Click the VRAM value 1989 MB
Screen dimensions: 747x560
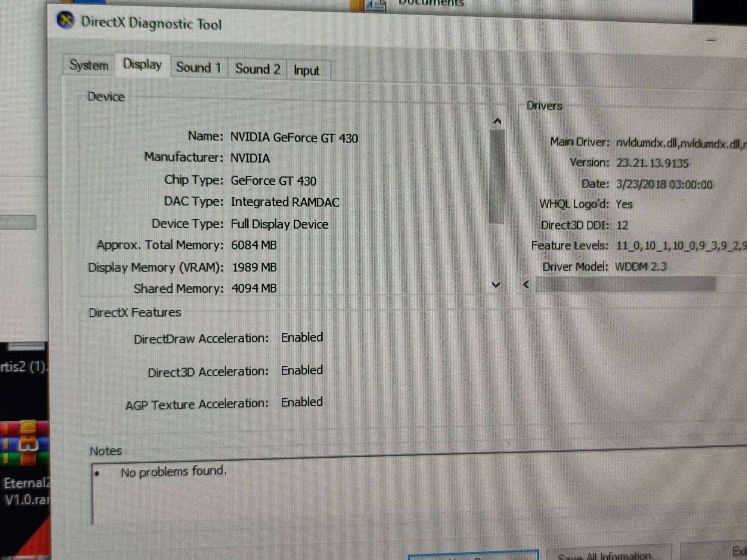[254, 267]
